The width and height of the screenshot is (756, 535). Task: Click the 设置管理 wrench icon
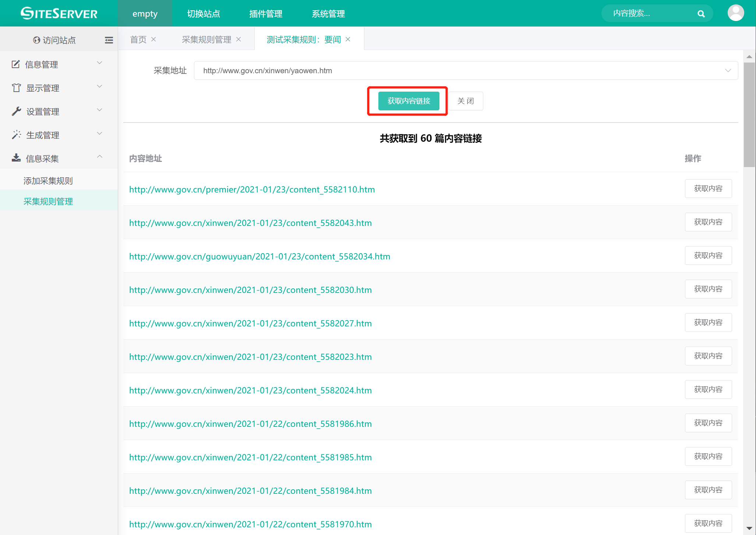coord(16,111)
